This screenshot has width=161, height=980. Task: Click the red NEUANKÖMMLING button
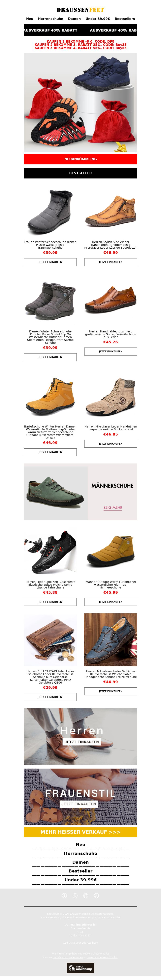click(x=80, y=159)
